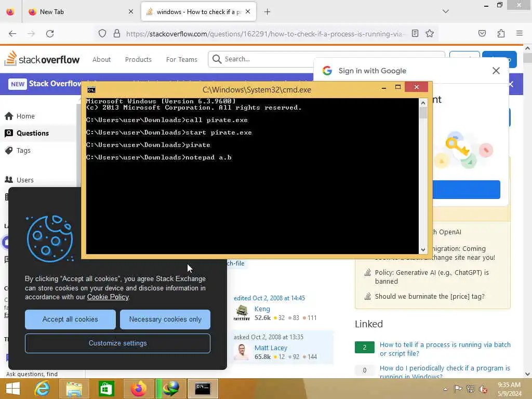Click the site security padlock icon

click(117, 34)
